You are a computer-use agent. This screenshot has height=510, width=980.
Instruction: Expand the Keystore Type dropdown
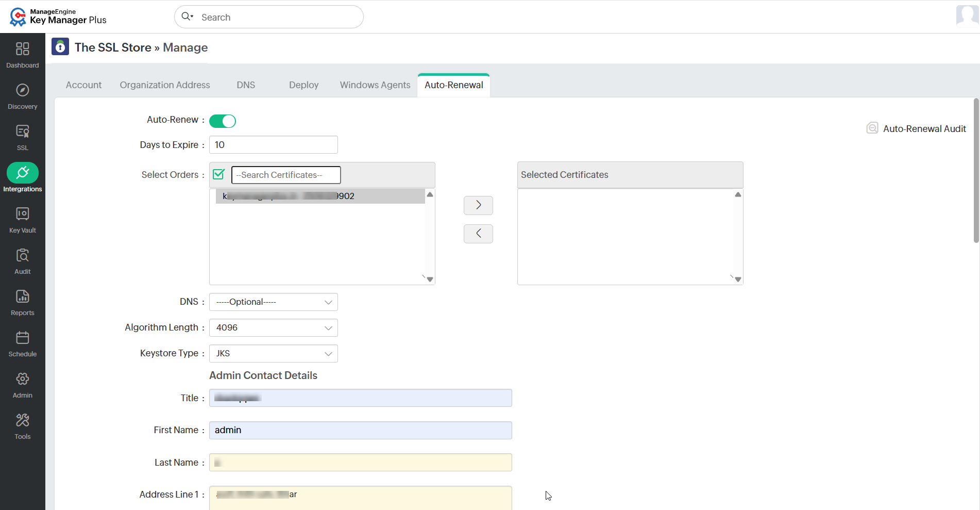pos(274,354)
